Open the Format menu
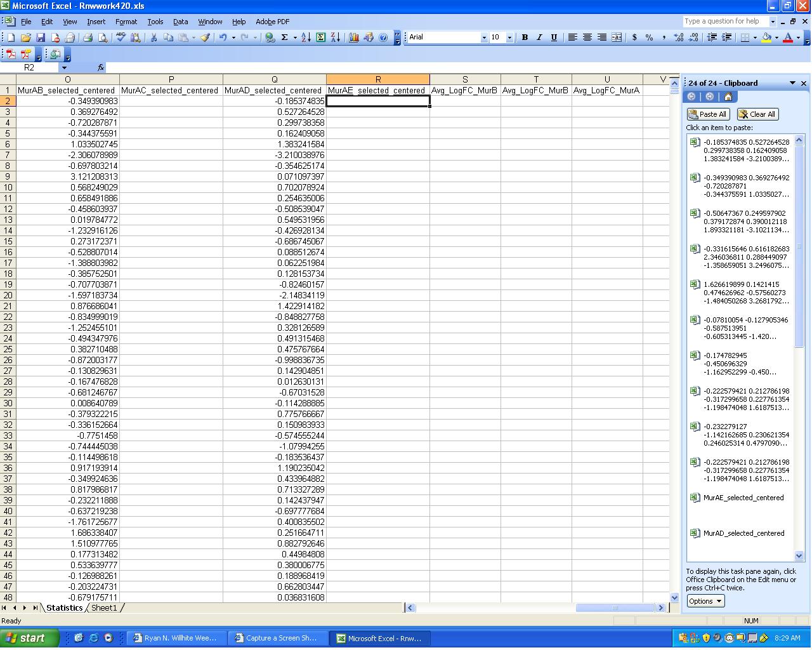The image size is (812, 650). point(126,22)
